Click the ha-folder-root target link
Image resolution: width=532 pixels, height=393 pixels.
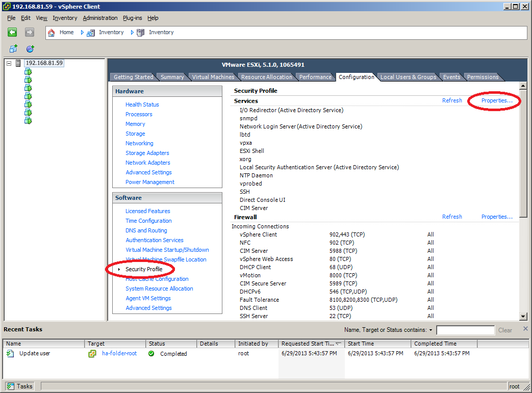pyautogui.click(x=119, y=353)
